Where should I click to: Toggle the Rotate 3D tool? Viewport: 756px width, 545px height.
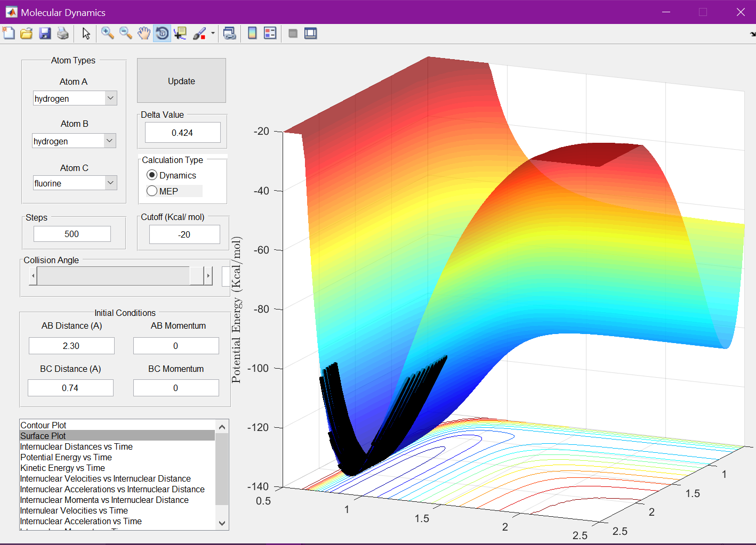tap(162, 34)
